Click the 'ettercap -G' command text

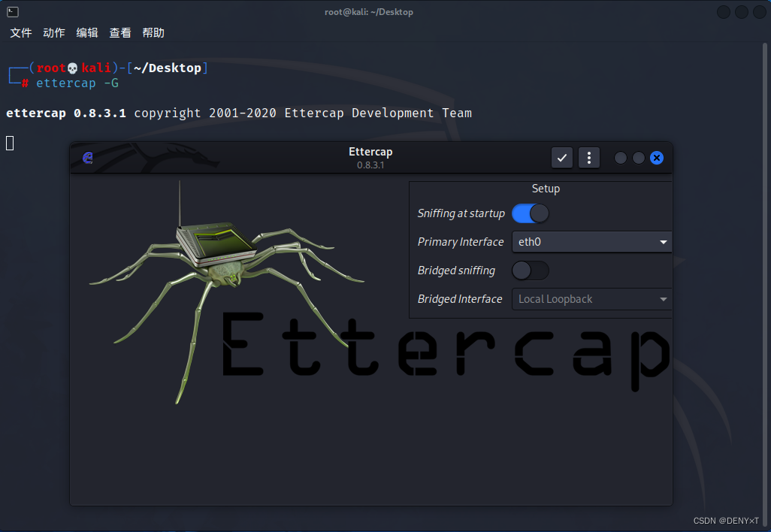pyautogui.click(x=77, y=83)
